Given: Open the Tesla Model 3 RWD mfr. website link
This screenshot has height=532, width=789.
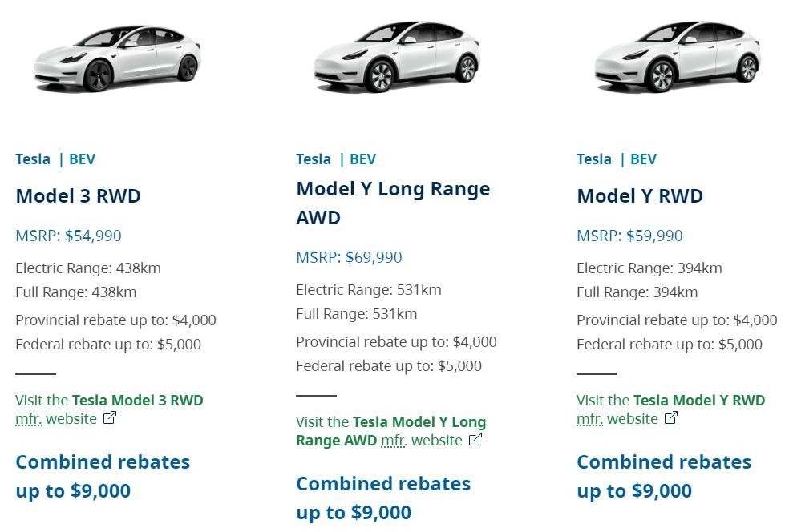Looking at the screenshot, I should (x=109, y=409).
